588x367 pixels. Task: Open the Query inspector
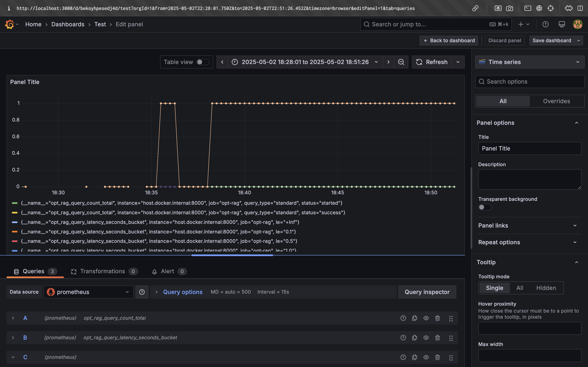click(x=427, y=292)
